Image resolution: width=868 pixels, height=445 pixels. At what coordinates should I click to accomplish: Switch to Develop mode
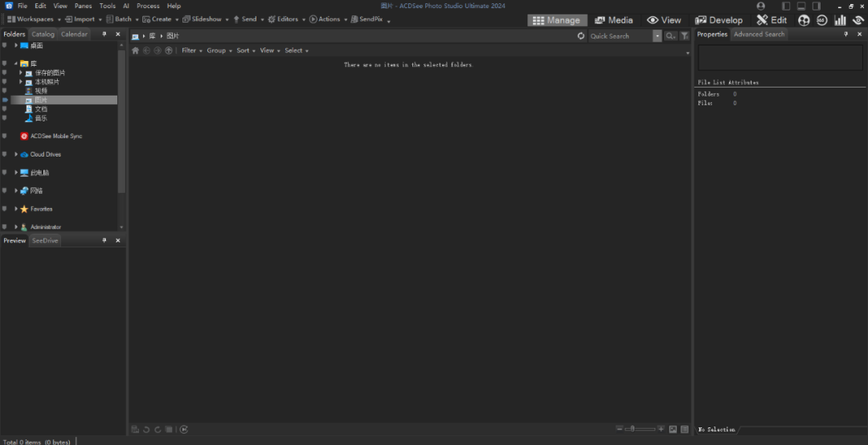[x=719, y=20]
